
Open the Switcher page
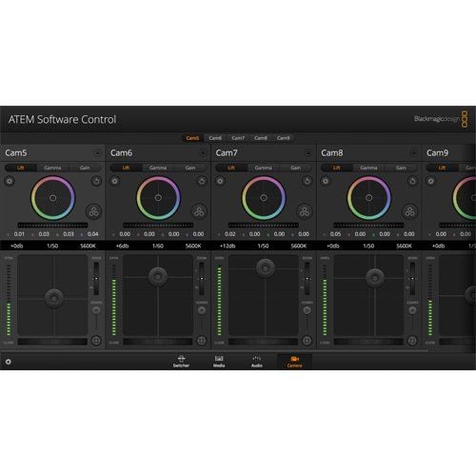tap(181, 362)
